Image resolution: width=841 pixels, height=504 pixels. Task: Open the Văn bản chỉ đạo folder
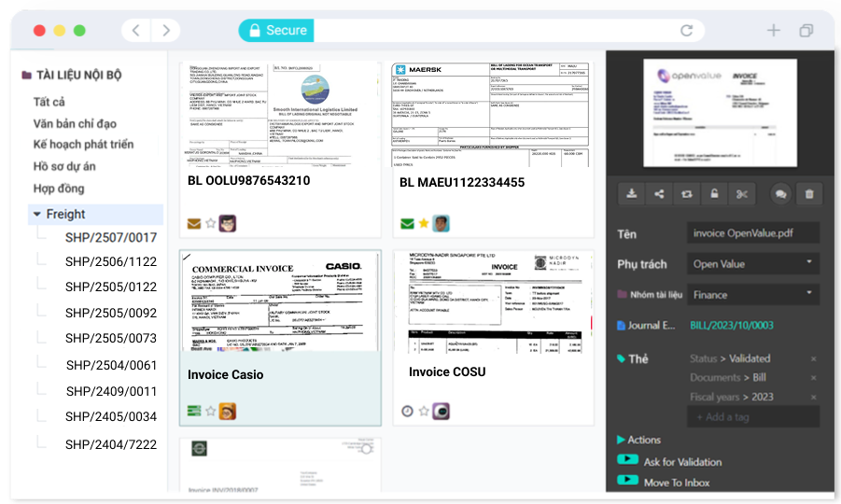click(x=75, y=124)
